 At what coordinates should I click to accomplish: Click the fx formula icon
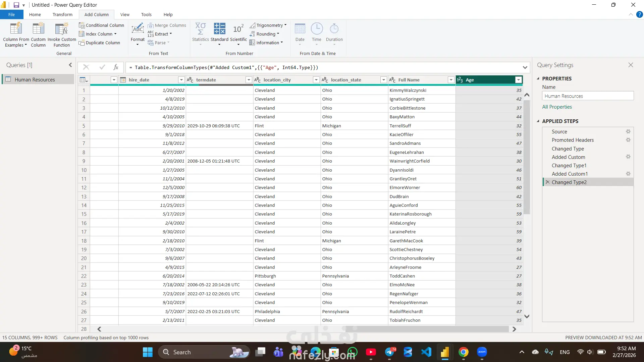pyautogui.click(x=116, y=67)
